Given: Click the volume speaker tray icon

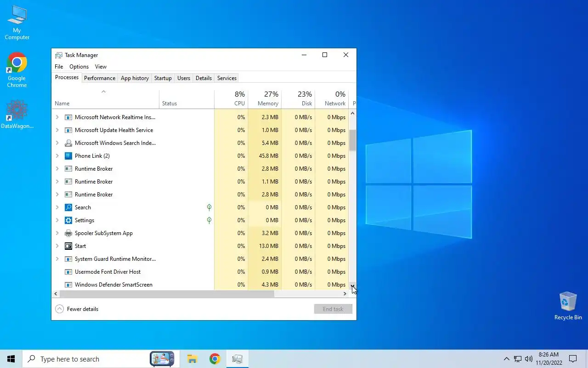Looking at the screenshot, I should pos(528,359).
